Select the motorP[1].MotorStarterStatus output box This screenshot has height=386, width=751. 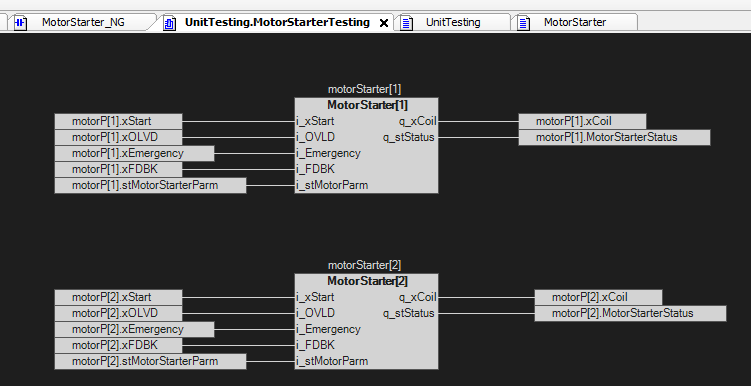614,137
